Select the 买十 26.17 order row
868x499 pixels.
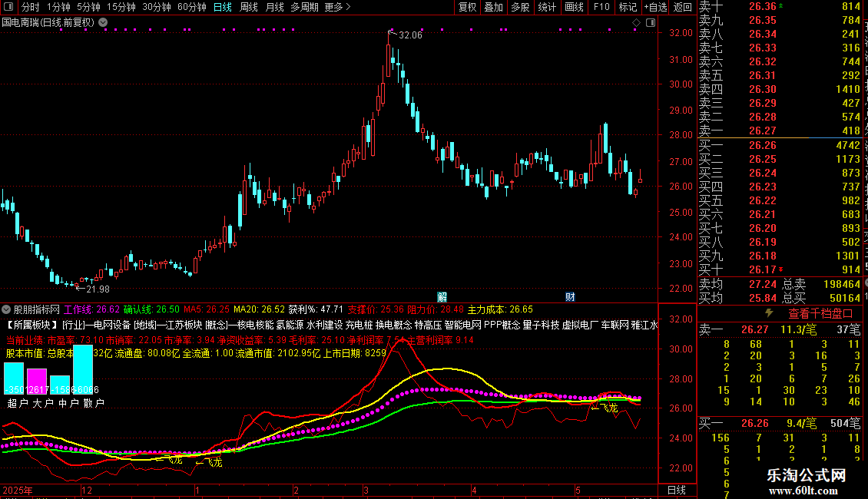(x=779, y=269)
